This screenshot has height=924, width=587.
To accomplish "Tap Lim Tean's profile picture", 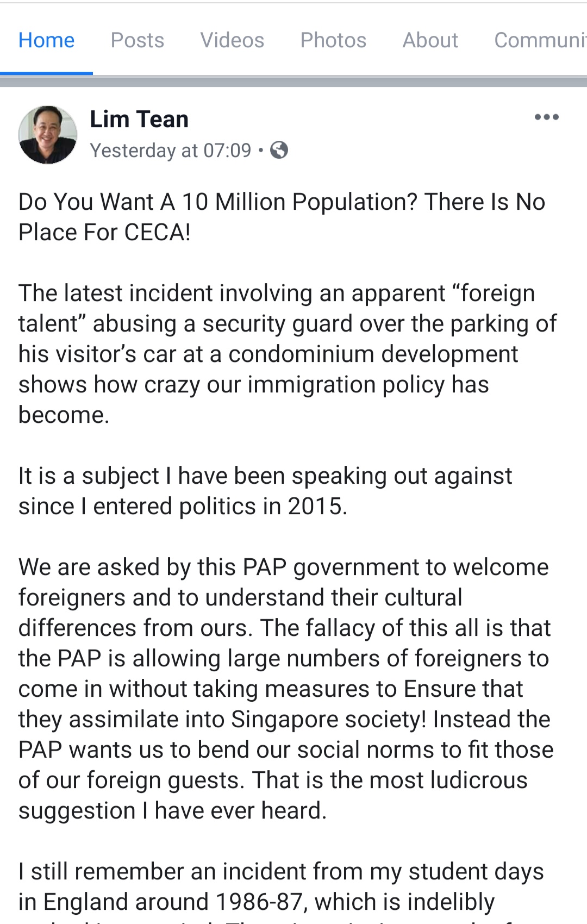I will (x=48, y=135).
